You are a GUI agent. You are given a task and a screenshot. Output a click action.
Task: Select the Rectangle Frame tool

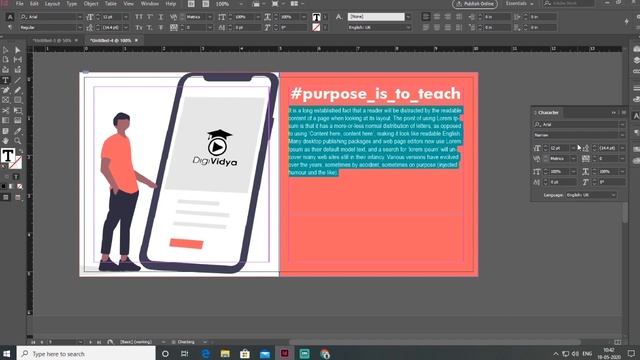5,100
